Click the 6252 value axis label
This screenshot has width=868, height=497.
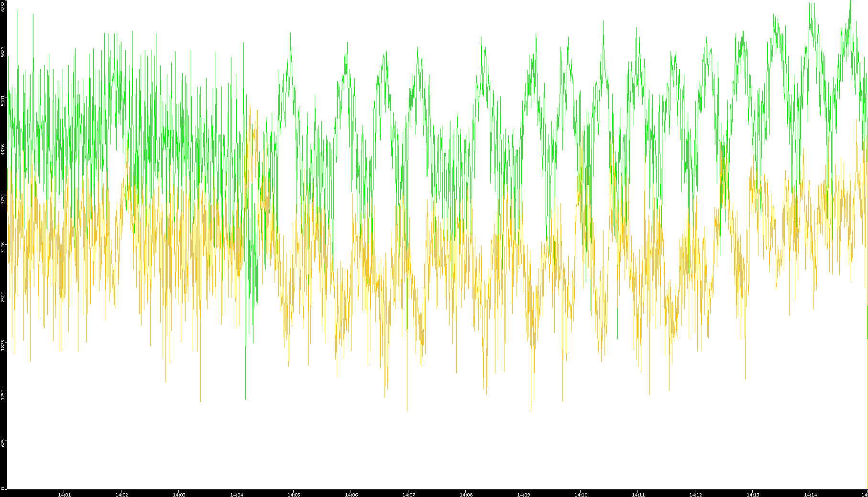click(x=3, y=6)
